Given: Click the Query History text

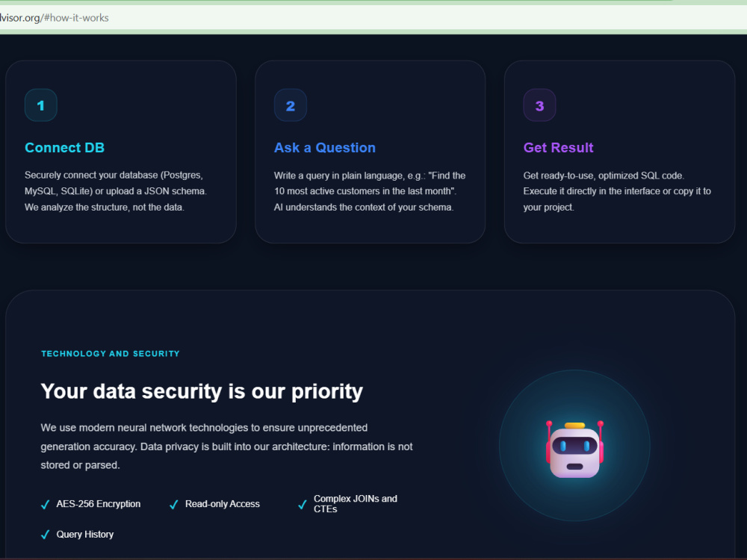Looking at the screenshot, I should 85,535.
